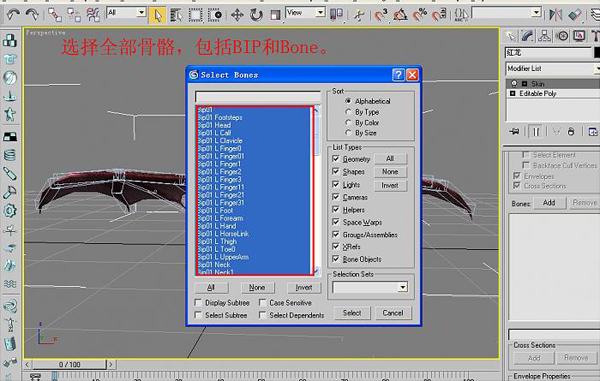Toggle the Window/Crossing selection icon
Image resolution: width=600 pixels, height=381 pixels.
point(215,15)
